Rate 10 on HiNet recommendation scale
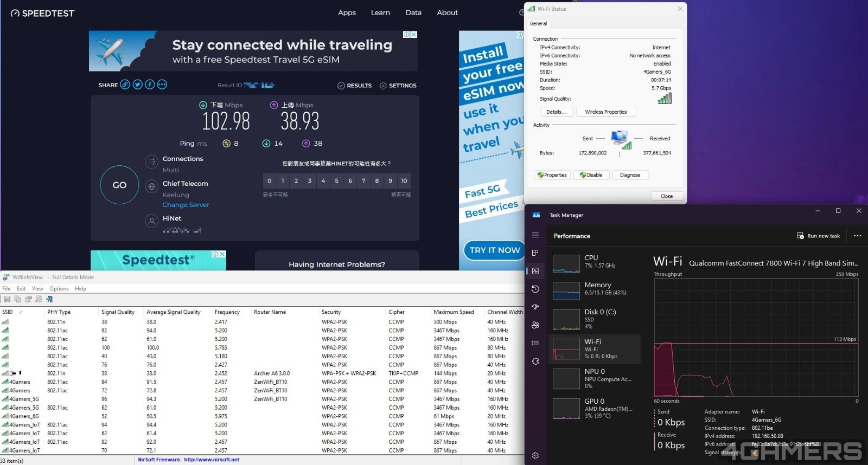Image resolution: width=868 pixels, height=465 pixels. [x=404, y=180]
